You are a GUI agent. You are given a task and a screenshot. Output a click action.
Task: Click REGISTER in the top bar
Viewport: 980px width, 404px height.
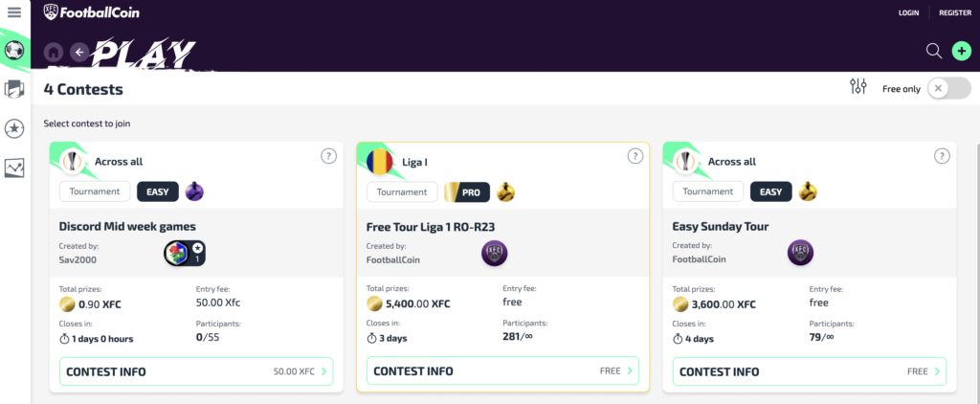click(x=955, y=12)
